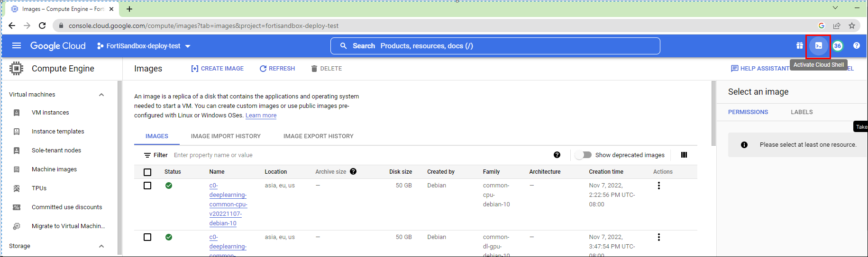Bookmark this page with star icon
Image resolution: width=868 pixels, height=257 pixels.
852,26
